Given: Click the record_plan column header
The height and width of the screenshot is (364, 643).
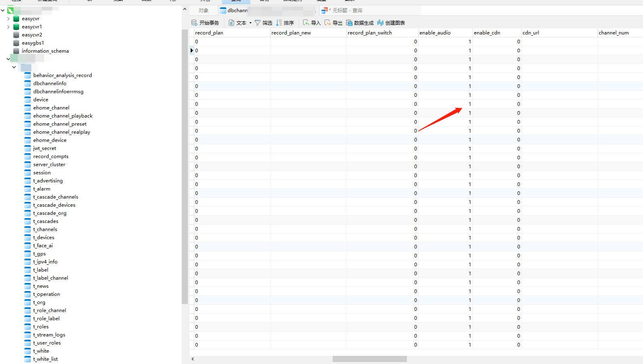Looking at the screenshot, I should 232,33.
